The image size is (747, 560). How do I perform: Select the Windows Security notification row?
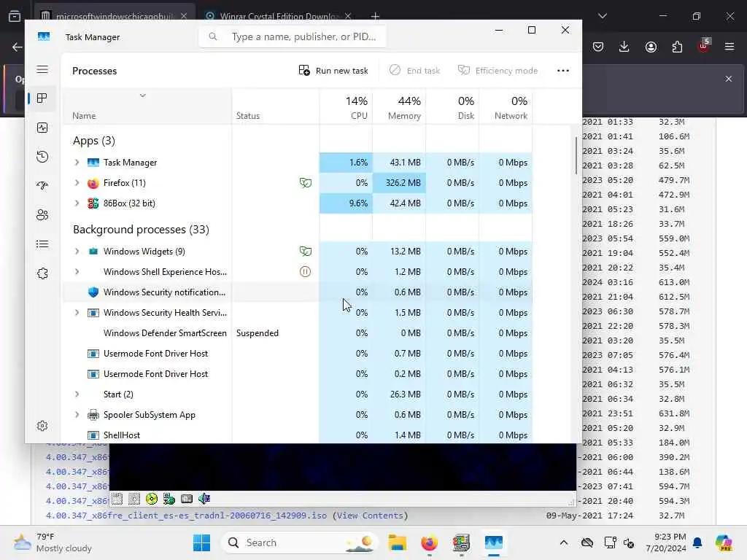click(x=298, y=292)
